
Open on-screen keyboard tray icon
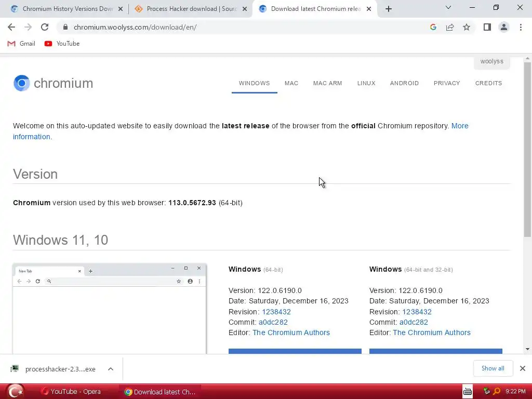click(x=468, y=392)
